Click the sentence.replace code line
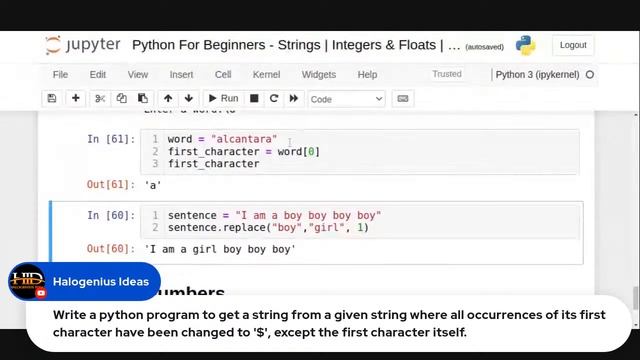This screenshot has width=640, height=360. tap(268, 227)
